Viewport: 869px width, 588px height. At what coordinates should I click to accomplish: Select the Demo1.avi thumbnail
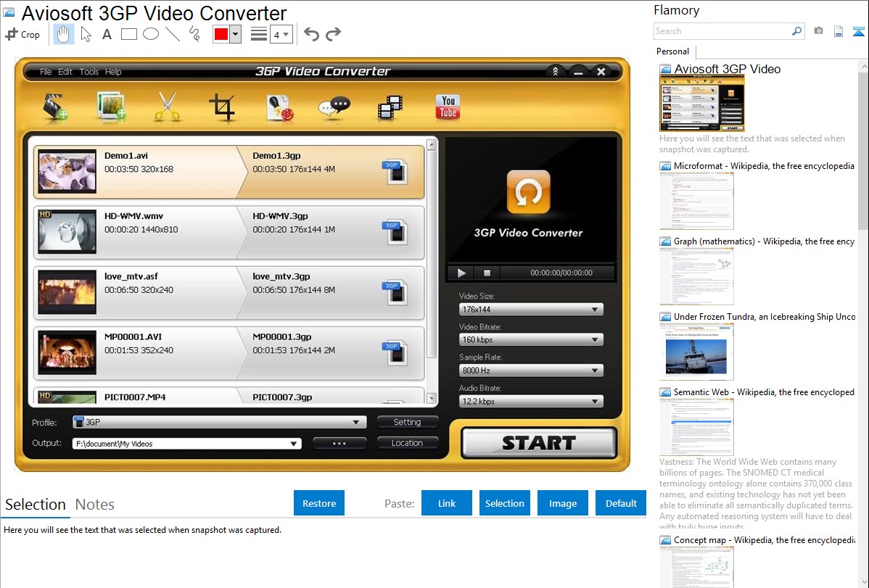point(67,172)
